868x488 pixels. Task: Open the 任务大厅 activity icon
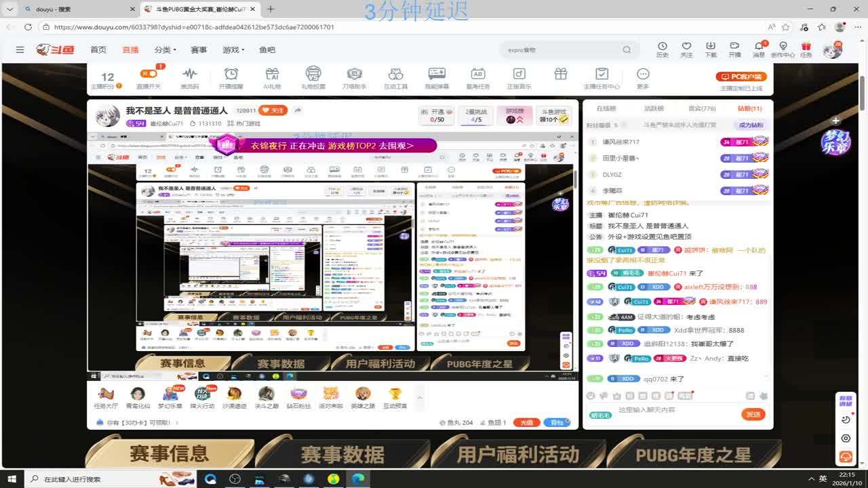[x=106, y=398]
